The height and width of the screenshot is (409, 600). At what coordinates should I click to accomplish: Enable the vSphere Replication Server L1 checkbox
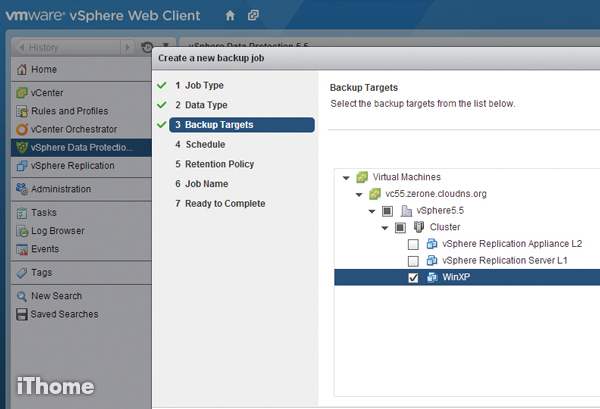click(413, 260)
